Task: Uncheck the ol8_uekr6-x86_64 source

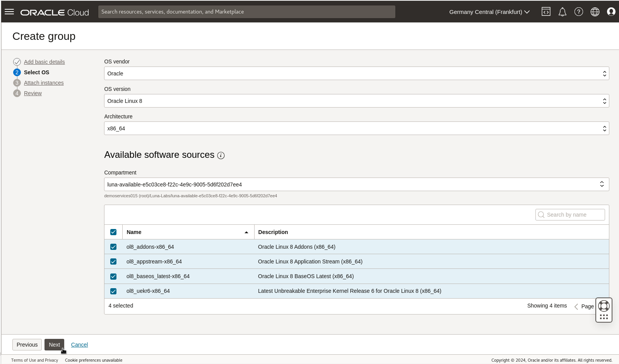Action: [x=113, y=291]
